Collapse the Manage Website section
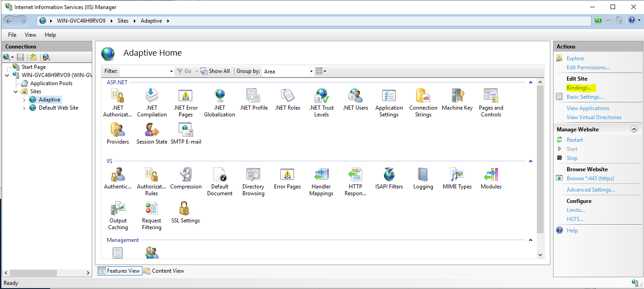The height and width of the screenshot is (289, 644). tap(634, 129)
